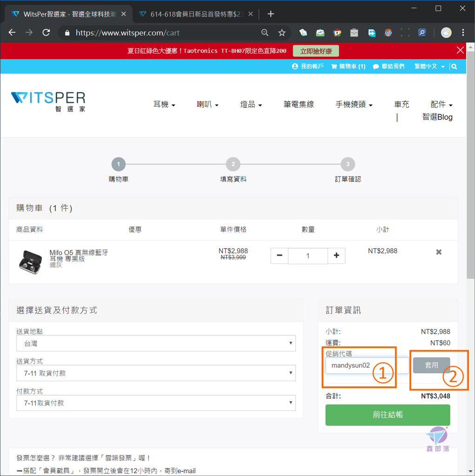Go back to the previous page

tap(12, 33)
